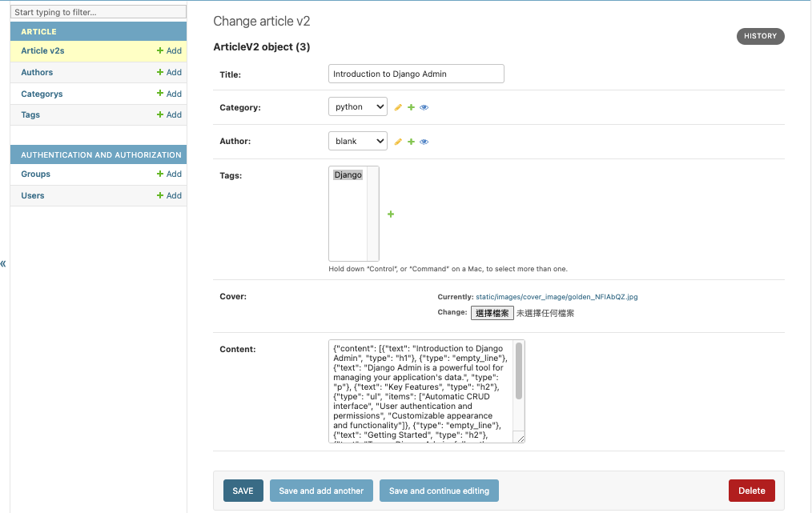
Task: Add a new Groups entry
Action: point(169,174)
